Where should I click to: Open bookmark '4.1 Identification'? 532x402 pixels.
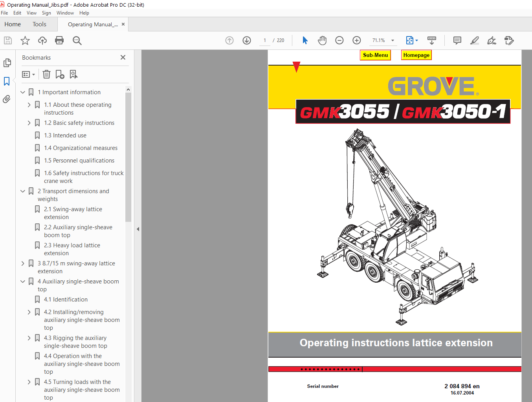coord(66,300)
